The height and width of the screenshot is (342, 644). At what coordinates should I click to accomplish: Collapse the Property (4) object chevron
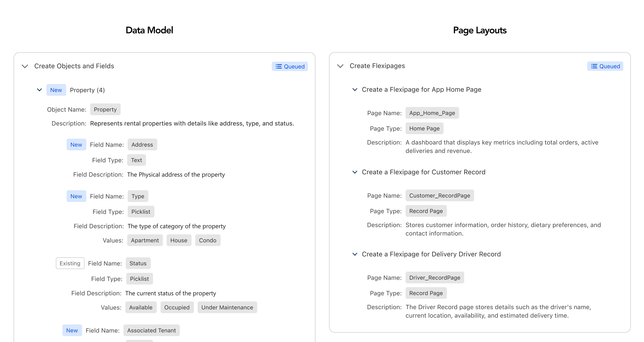[x=39, y=90]
